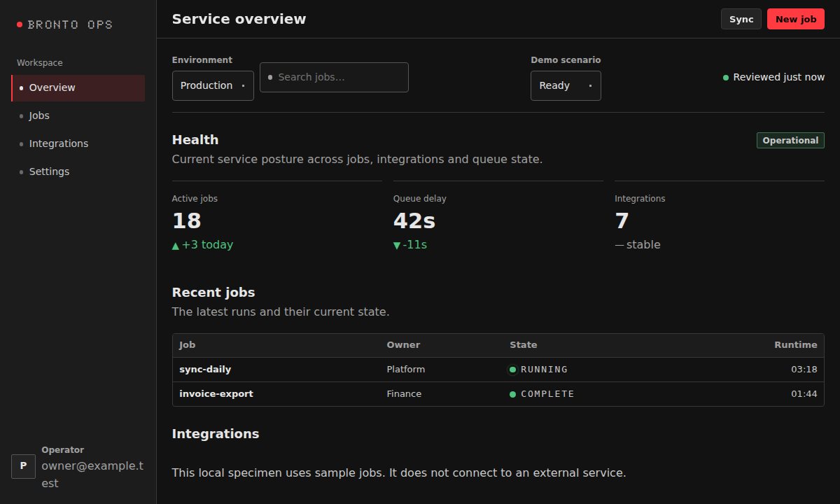
Task: Open the Ready demo scenario dropdown
Action: [566, 85]
